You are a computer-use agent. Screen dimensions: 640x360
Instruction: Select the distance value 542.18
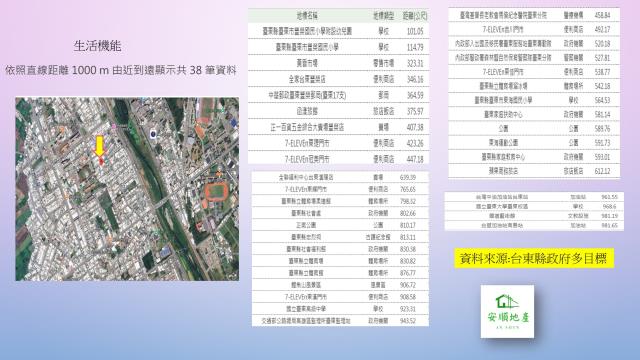(x=602, y=86)
